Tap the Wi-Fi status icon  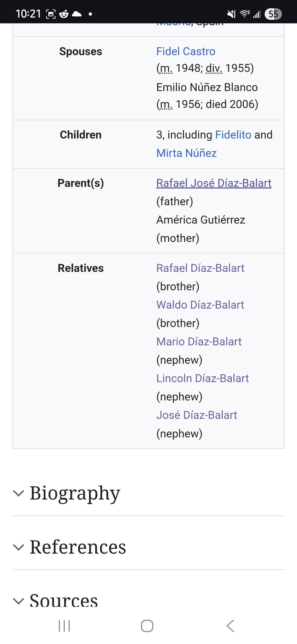coord(245,13)
